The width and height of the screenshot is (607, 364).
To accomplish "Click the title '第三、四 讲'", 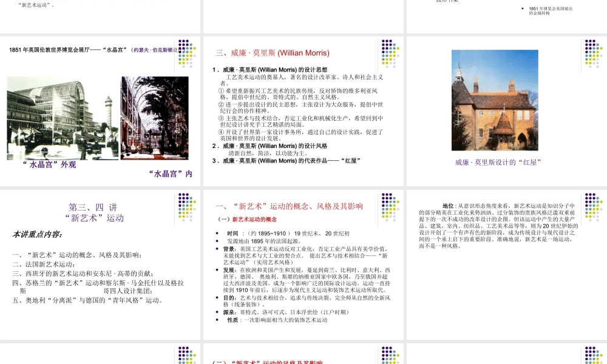I will pos(93,207).
